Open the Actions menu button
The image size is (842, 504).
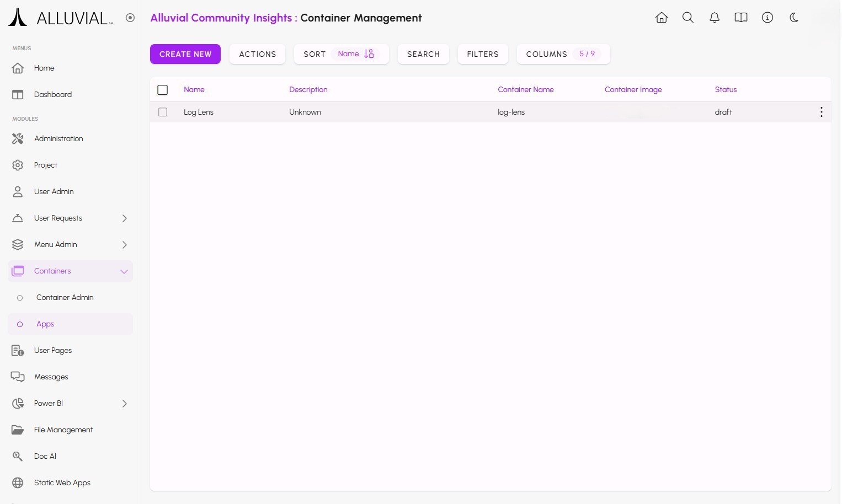258,54
